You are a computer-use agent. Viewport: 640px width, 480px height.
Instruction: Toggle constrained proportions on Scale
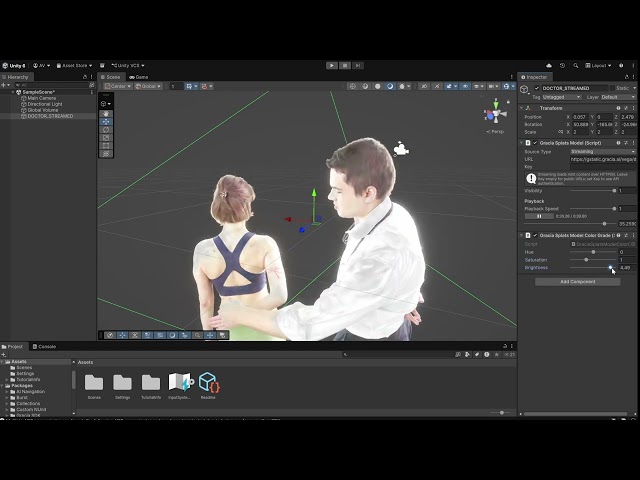click(x=560, y=132)
